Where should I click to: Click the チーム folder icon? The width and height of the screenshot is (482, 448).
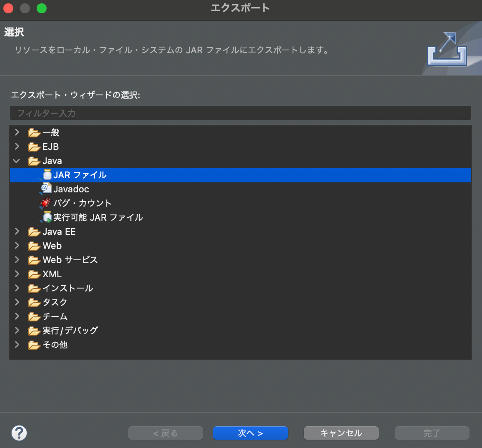34,317
